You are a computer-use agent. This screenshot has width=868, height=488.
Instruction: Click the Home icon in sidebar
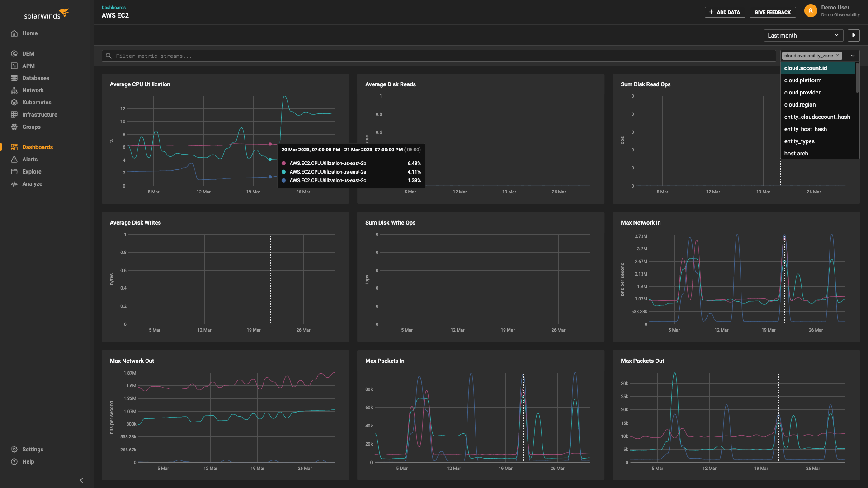click(14, 33)
